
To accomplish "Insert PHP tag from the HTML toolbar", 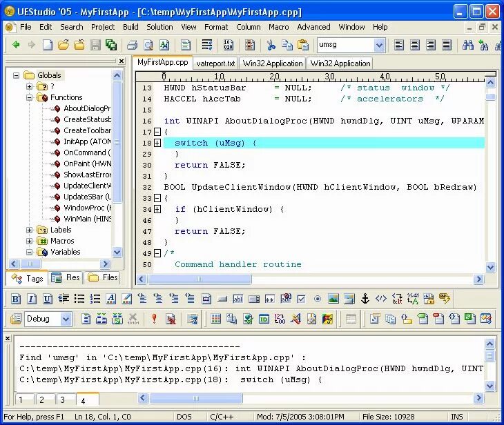I will 445,299.
